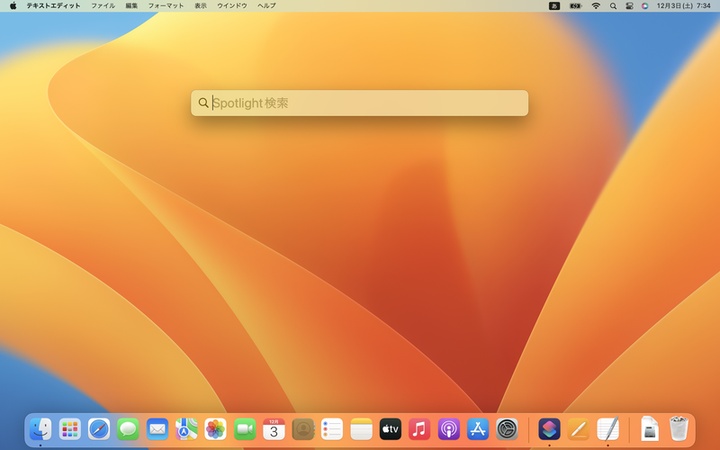Image resolution: width=720 pixels, height=450 pixels.
Task: Open Finder from the Dock
Action: click(x=40, y=429)
